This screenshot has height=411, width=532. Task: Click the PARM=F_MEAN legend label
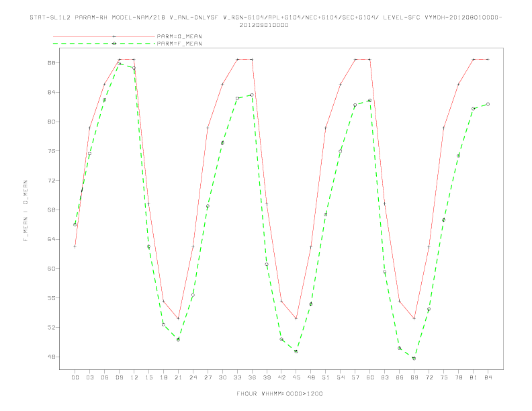click(179, 44)
